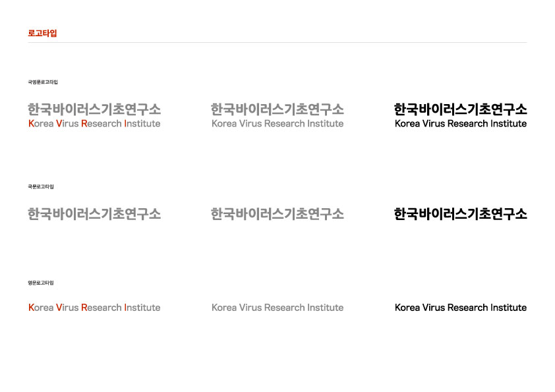Select the 국문로고타입 section label
Viewport: 555px width, 392px height.
coord(41,186)
